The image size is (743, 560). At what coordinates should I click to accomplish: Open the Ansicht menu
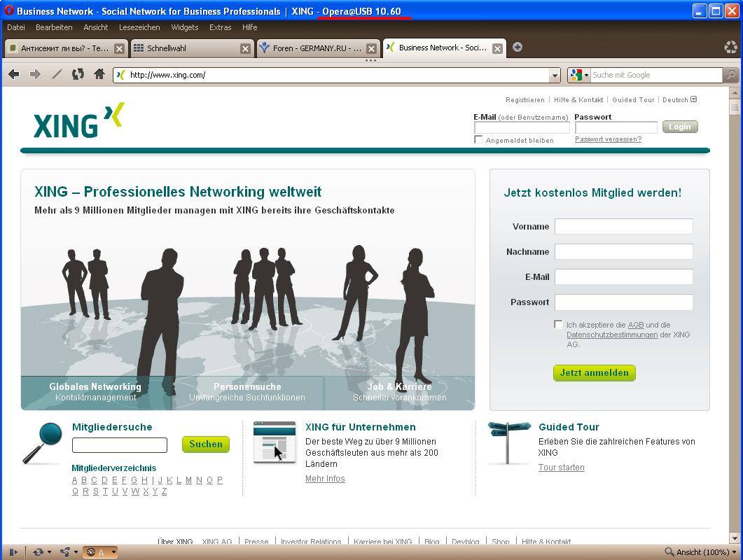[96, 27]
